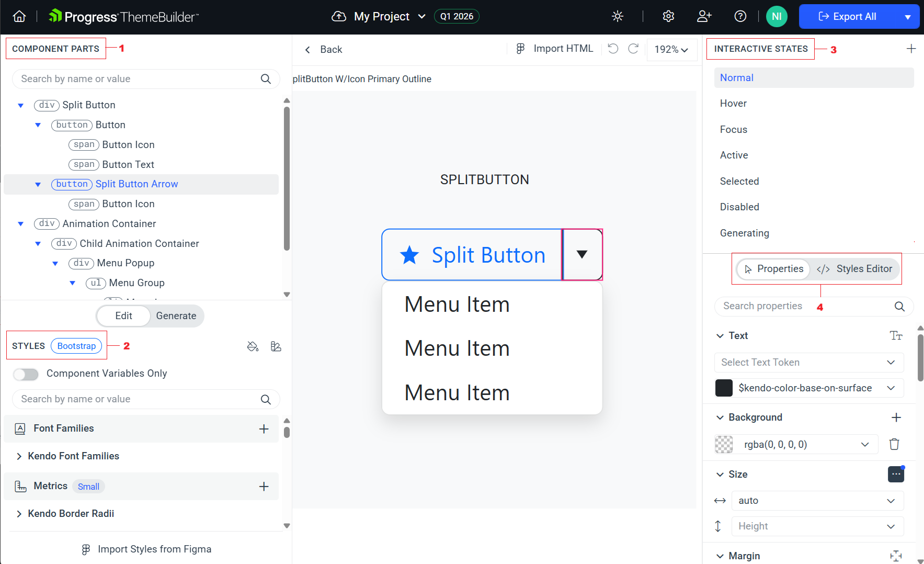Click the Undo icon above the canvas

[x=613, y=49]
